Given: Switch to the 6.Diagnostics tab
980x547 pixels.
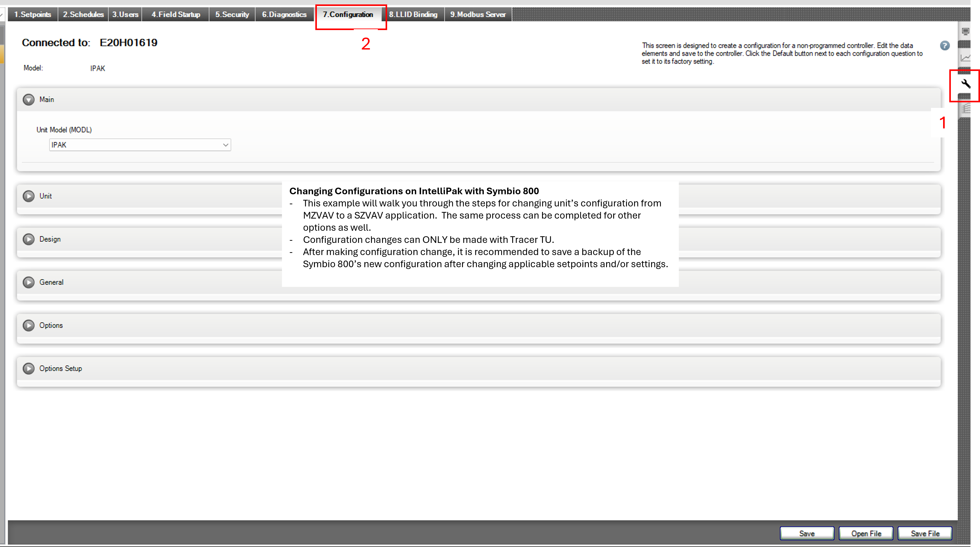Looking at the screenshot, I should [x=284, y=14].
